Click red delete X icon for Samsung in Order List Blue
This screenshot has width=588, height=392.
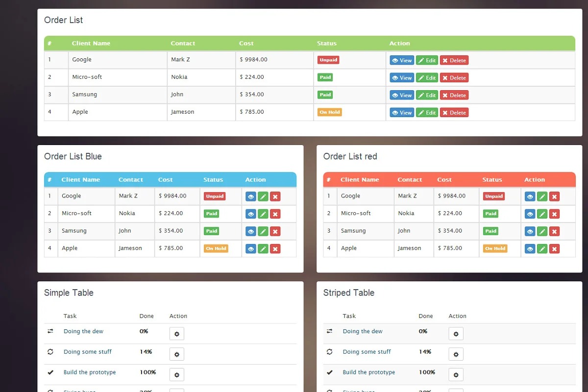(275, 231)
